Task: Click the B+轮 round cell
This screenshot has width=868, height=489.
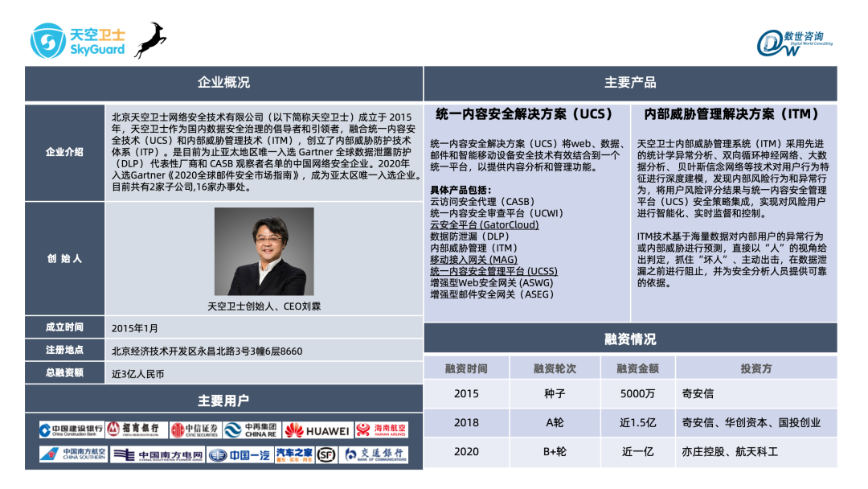Action: coord(555,452)
